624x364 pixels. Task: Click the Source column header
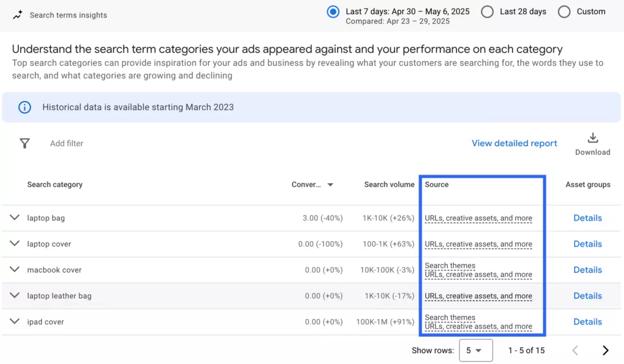pyautogui.click(x=436, y=184)
